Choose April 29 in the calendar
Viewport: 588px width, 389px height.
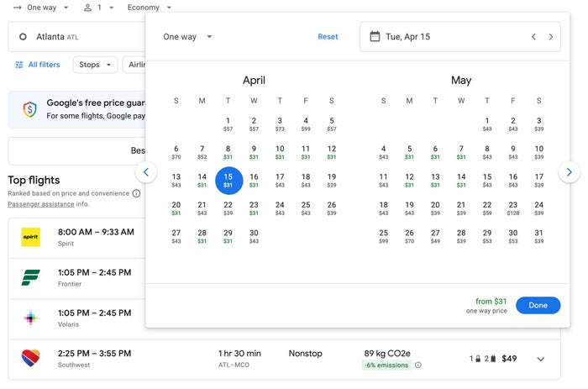point(228,237)
